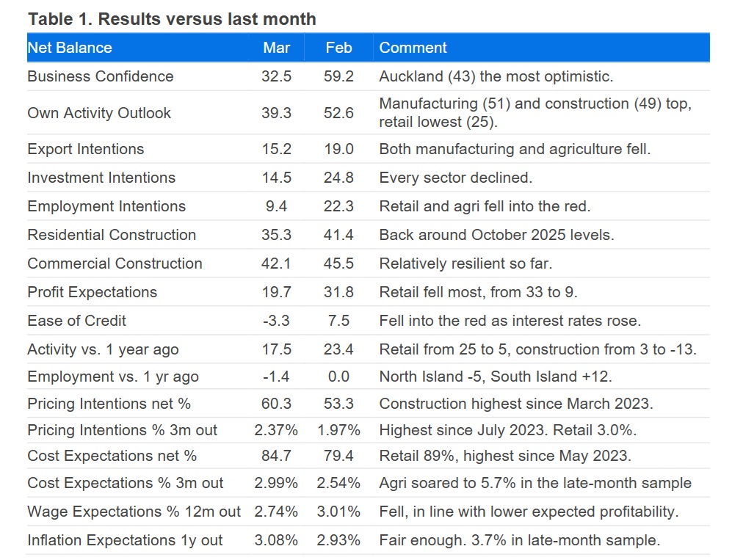
Task: Click the 'Comment' column header
Action: pos(413,48)
